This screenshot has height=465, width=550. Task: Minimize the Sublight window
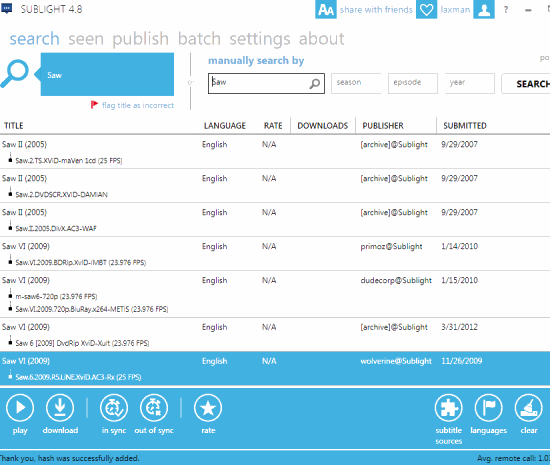click(x=528, y=10)
